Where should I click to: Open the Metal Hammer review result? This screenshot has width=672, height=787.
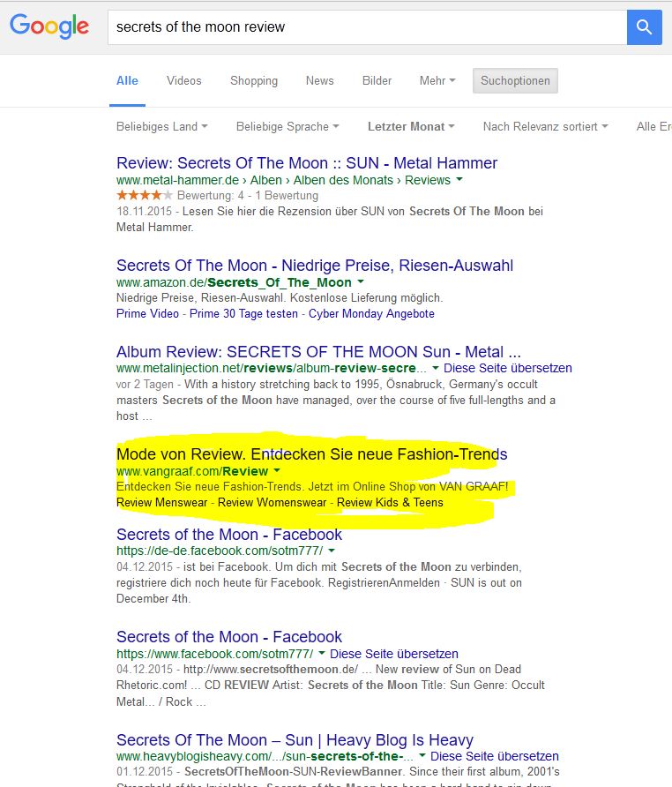click(307, 163)
